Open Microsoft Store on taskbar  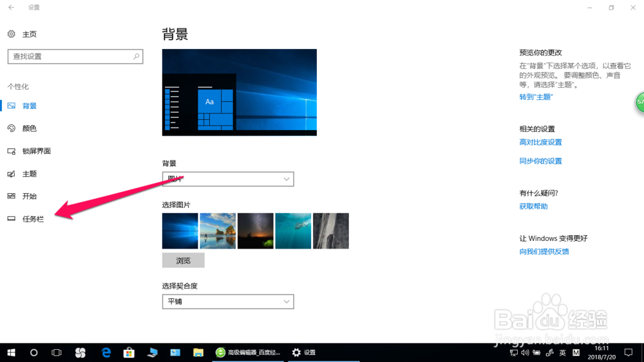[129, 352]
